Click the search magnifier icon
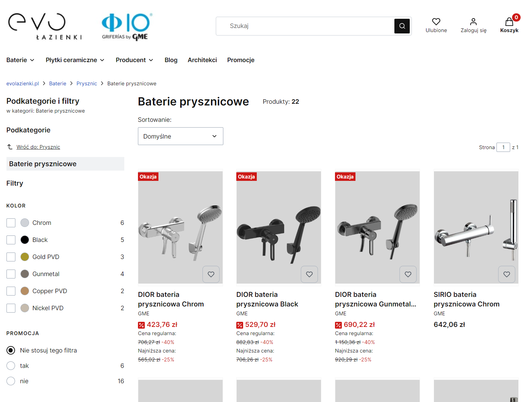The height and width of the screenshot is (402, 532). (x=402, y=26)
